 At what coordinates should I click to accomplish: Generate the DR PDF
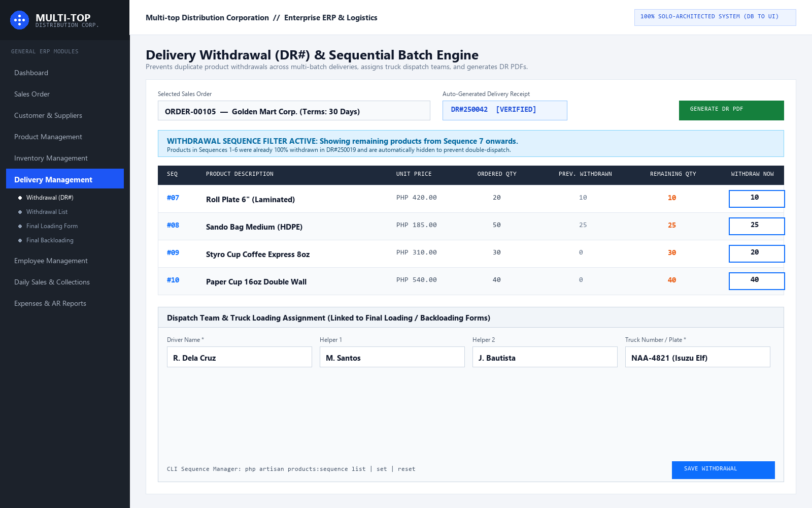point(731,110)
